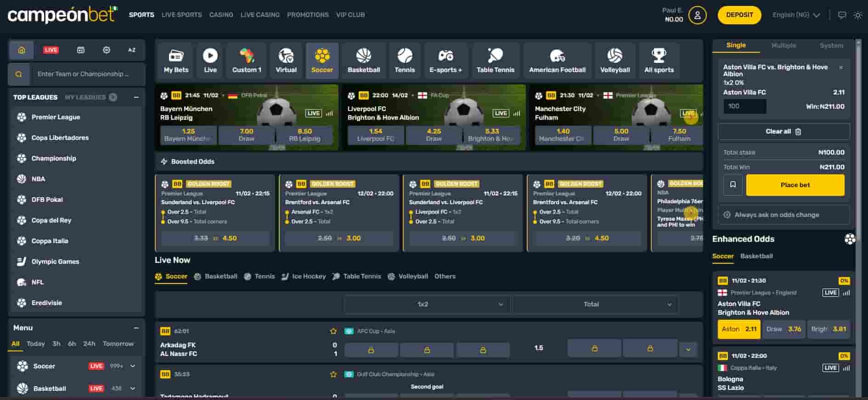Viewport: 868px width, 400px height.
Task: Switch betslip to Multiple tab
Action: click(x=783, y=45)
